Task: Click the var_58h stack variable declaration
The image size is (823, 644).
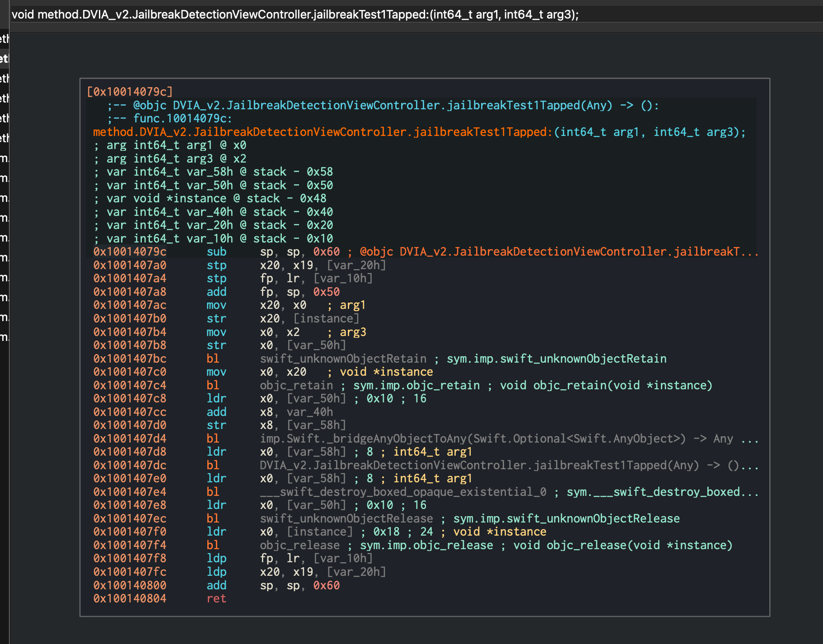Action: click(213, 172)
